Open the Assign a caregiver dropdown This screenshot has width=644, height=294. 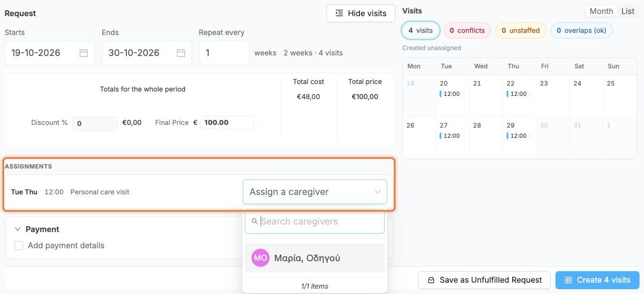[x=315, y=192]
